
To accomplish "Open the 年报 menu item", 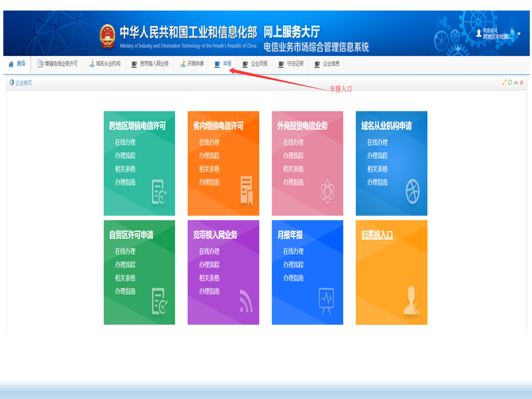I will pyautogui.click(x=223, y=64).
